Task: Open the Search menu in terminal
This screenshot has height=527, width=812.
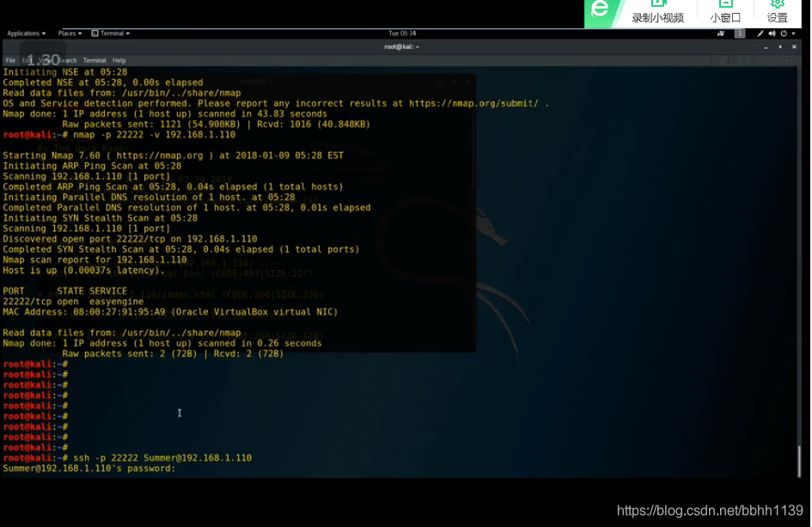Action: [x=67, y=60]
